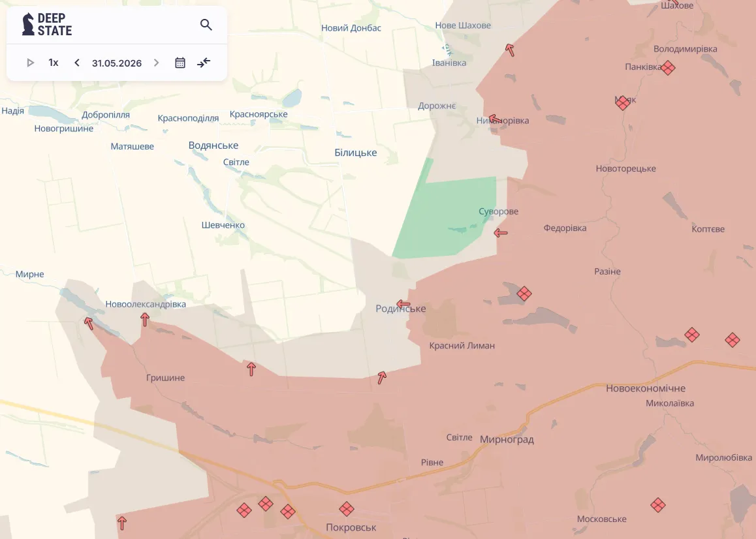Viewport: 756px width, 539px height.
Task: Click the Матяшеве label
Action: 132,147
